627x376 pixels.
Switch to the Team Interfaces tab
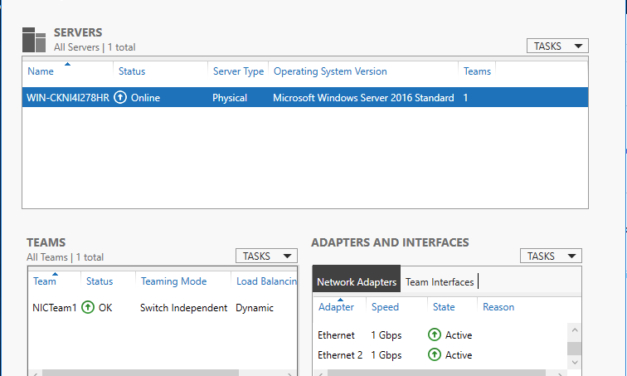(x=439, y=282)
